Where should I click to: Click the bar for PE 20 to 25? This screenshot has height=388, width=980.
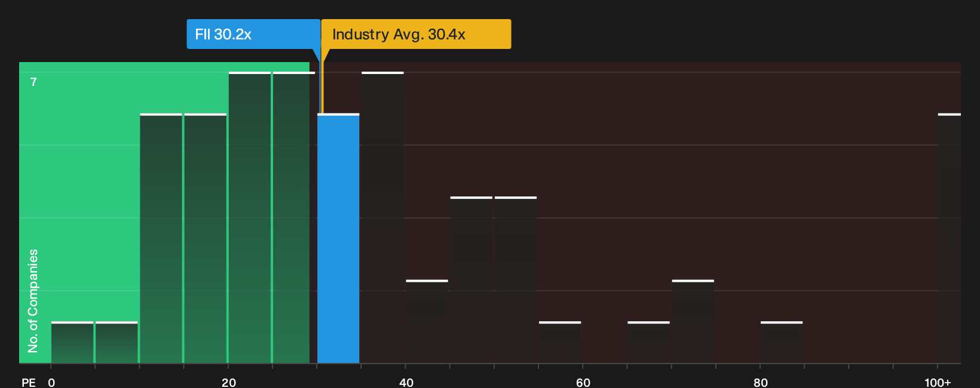(250, 217)
